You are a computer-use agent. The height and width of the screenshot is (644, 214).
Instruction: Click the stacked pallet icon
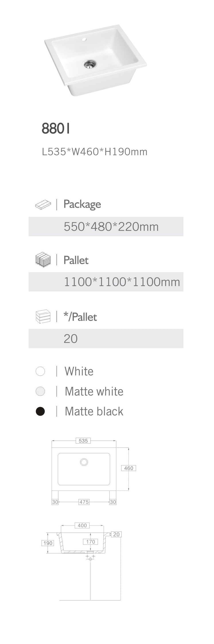click(43, 260)
